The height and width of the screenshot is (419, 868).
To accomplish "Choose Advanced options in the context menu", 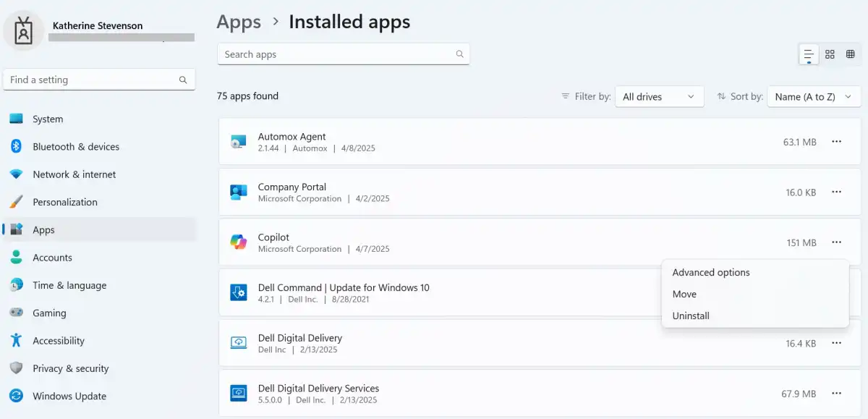I will click(711, 272).
